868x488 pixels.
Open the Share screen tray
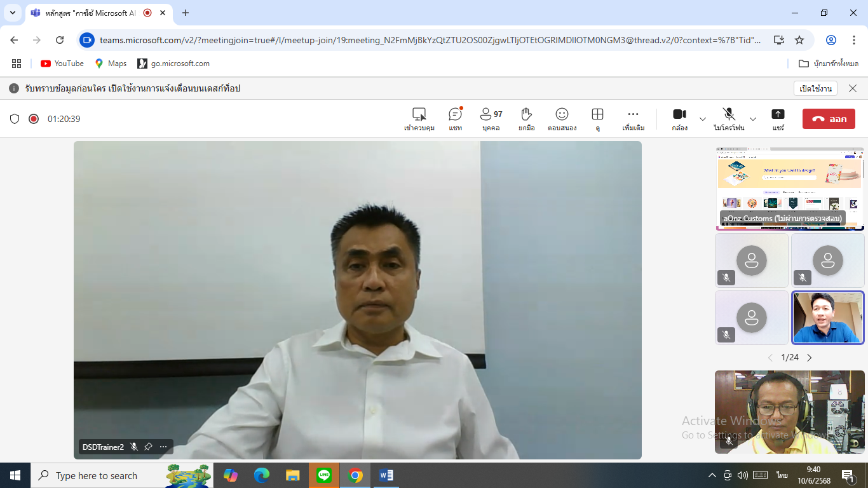pyautogui.click(x=778, y=118)
